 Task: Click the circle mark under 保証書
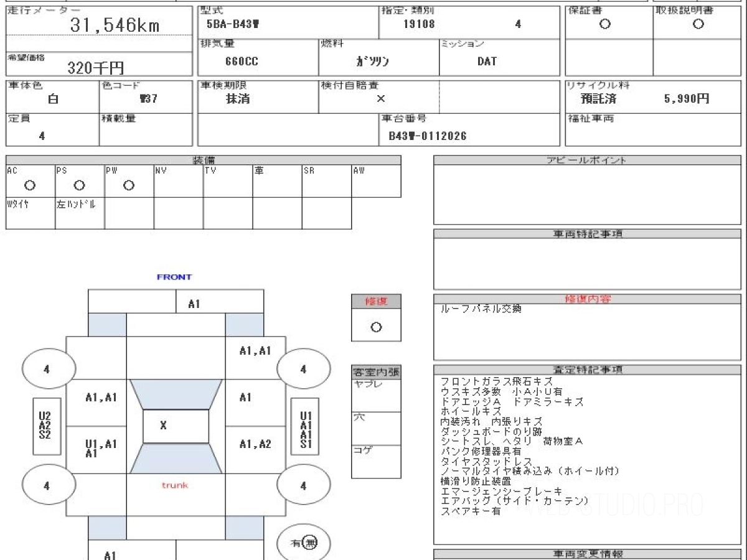point(604,24)
